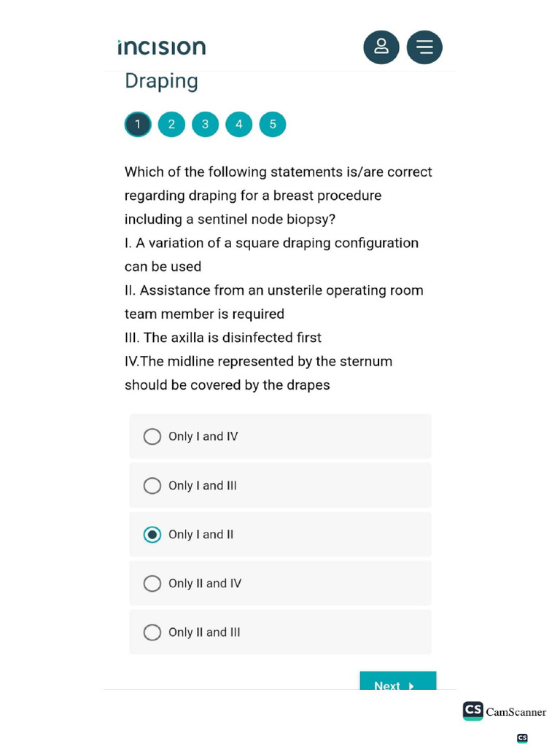This screenshot has width=560, height=747.
Task: Jump to question step 2
Action: coord(171,125)
